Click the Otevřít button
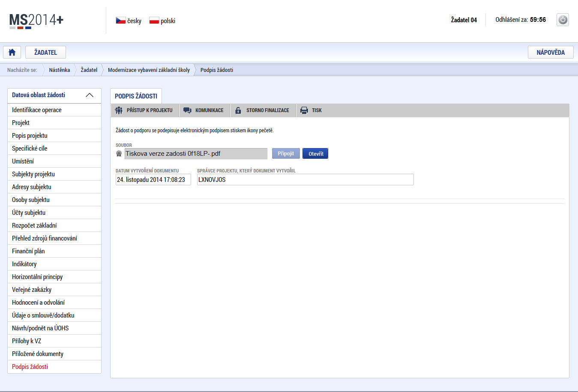This screenshot has width=578, height=392. (315, 154)
